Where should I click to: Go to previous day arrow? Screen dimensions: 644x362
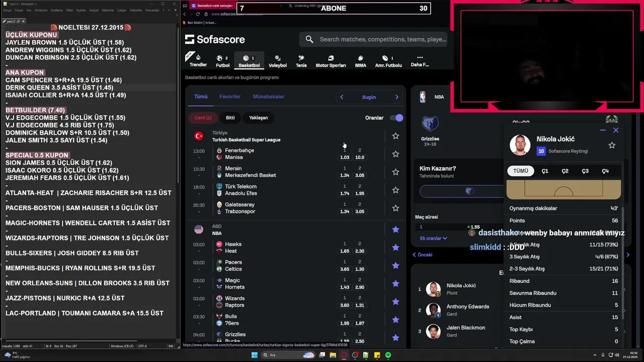click(342, 97)
